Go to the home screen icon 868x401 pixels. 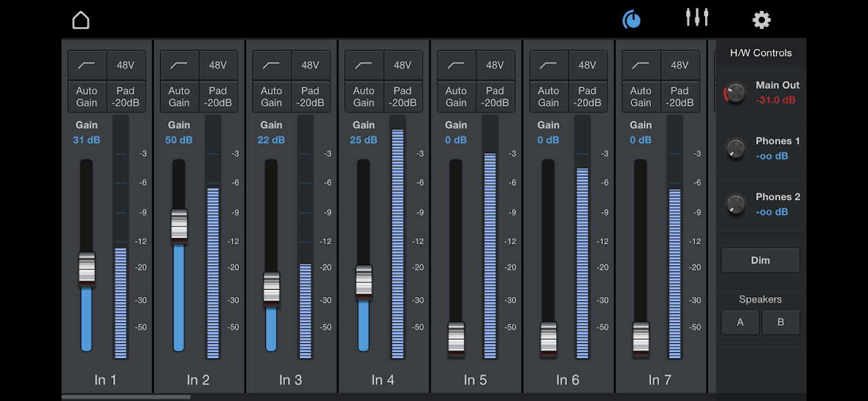click(x=81, y=20)
